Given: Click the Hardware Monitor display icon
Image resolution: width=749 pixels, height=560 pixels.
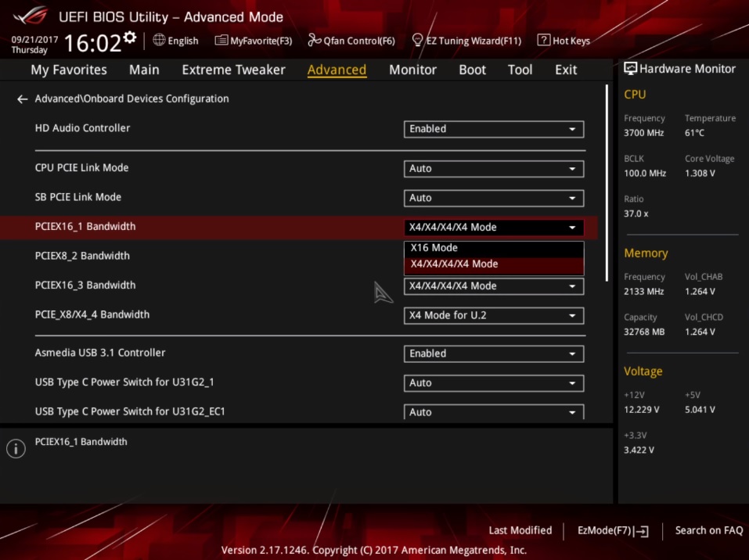Looking at the screenshot, I should click(630, 69).
